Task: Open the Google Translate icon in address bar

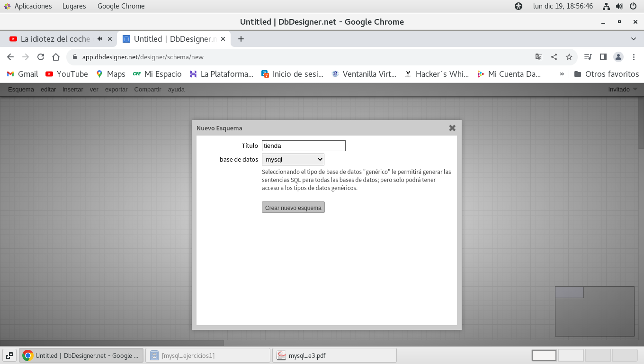Action: tap(538, 57)
